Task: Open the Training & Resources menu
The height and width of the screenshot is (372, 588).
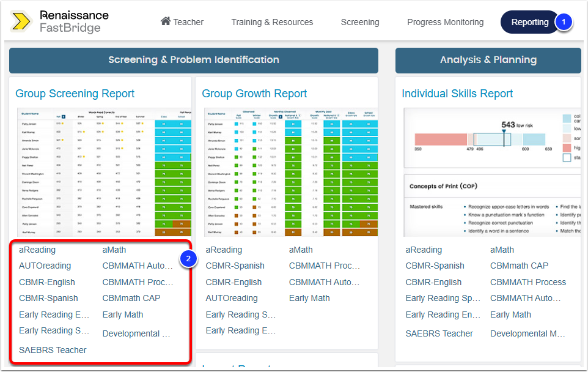Action: coord(272,22)
